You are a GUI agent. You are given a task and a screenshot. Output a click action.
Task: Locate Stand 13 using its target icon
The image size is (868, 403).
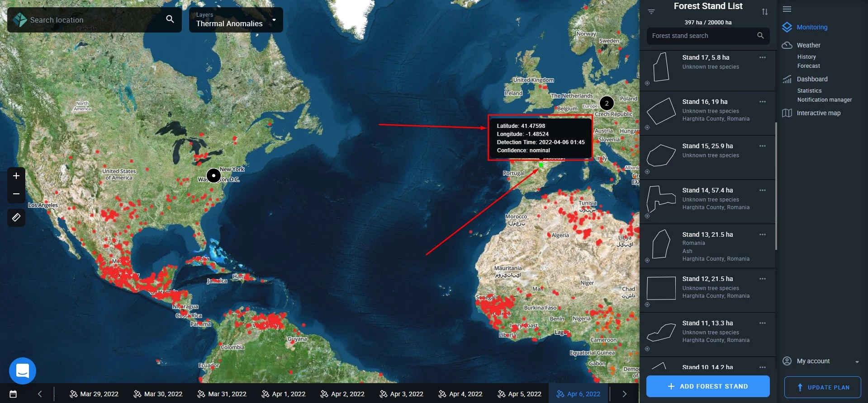click(647, 260)
